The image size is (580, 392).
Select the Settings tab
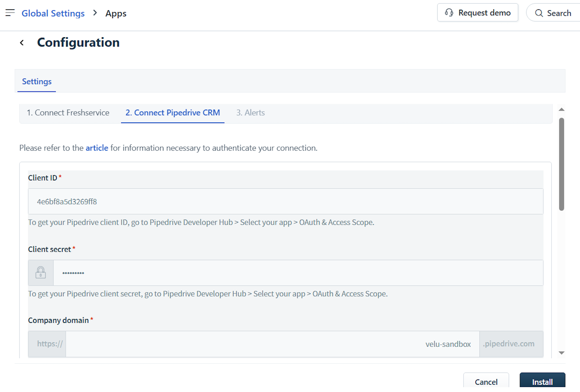[37, 81]
